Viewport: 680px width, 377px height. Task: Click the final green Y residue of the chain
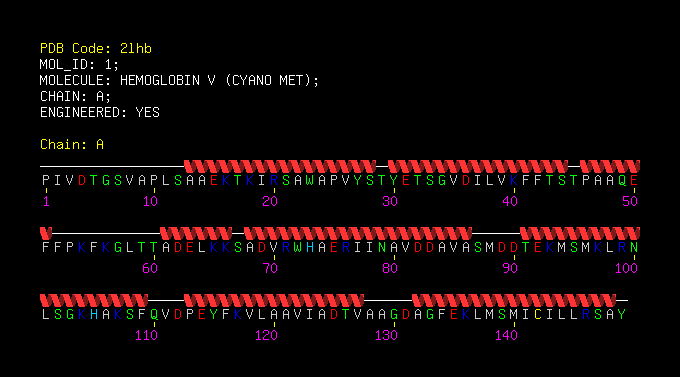pos(621,315)
